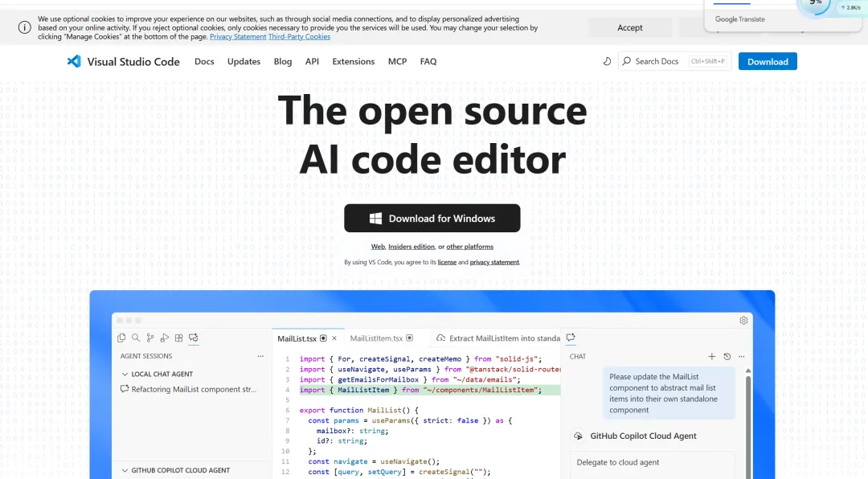This screenshot has width=868, height=479.
Task: Open the settings gear in editor title bar
Action: tap(743, 320)
